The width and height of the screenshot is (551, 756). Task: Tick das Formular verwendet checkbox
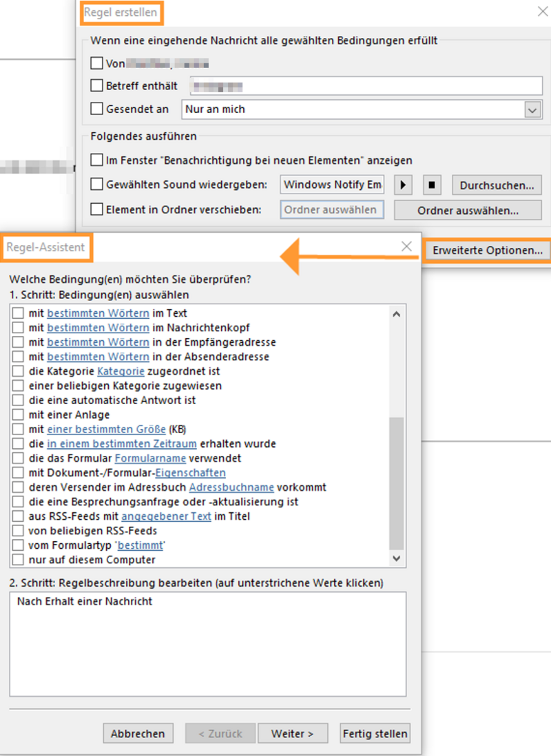tap(18, 458)
